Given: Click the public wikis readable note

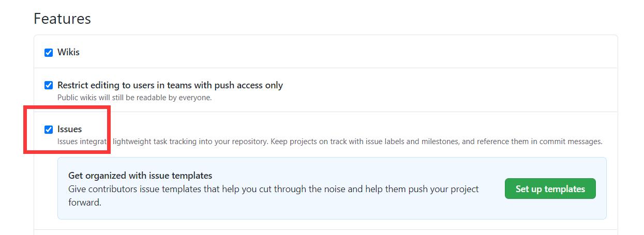Looking at the screenshot, I should click(x=134, y=97).
